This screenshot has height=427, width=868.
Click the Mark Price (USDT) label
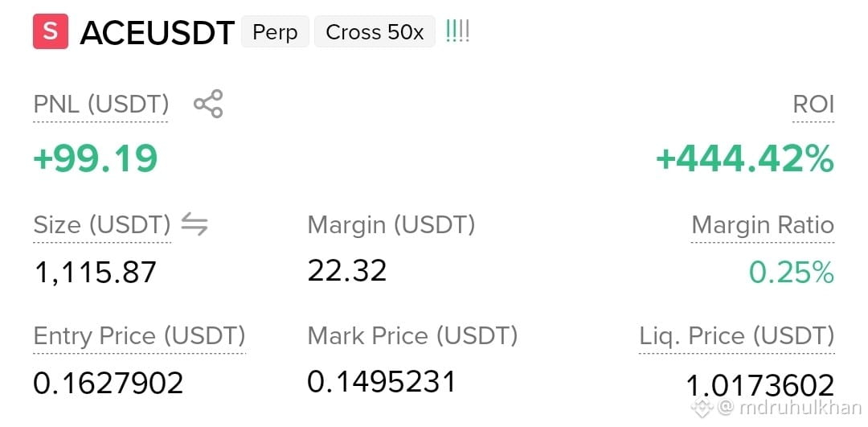click(x=412, y=335)
